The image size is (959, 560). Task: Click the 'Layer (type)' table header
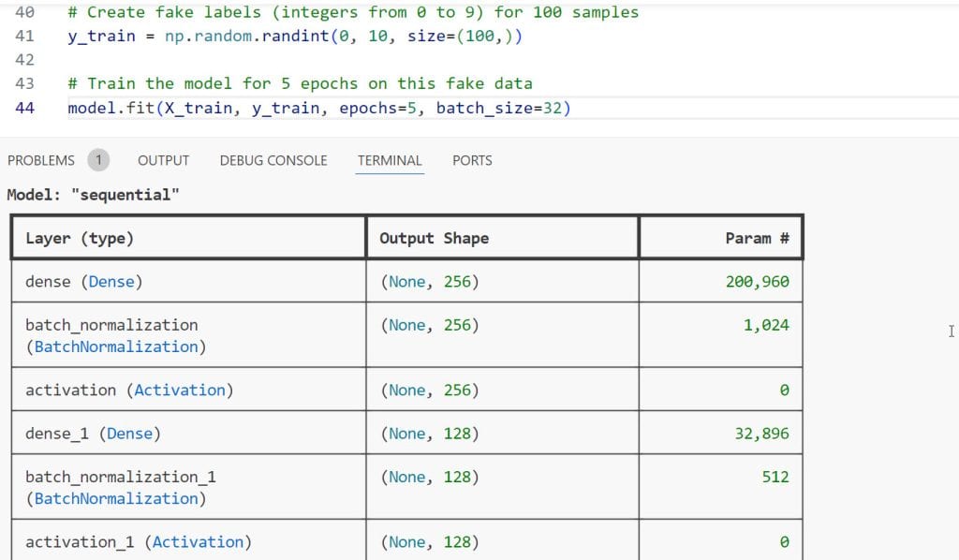click(80, 239)
